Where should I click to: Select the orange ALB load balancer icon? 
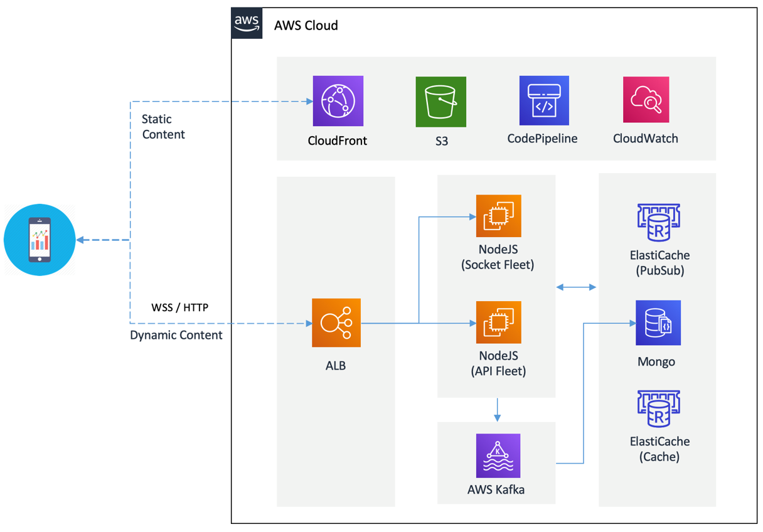coord(336,322)
